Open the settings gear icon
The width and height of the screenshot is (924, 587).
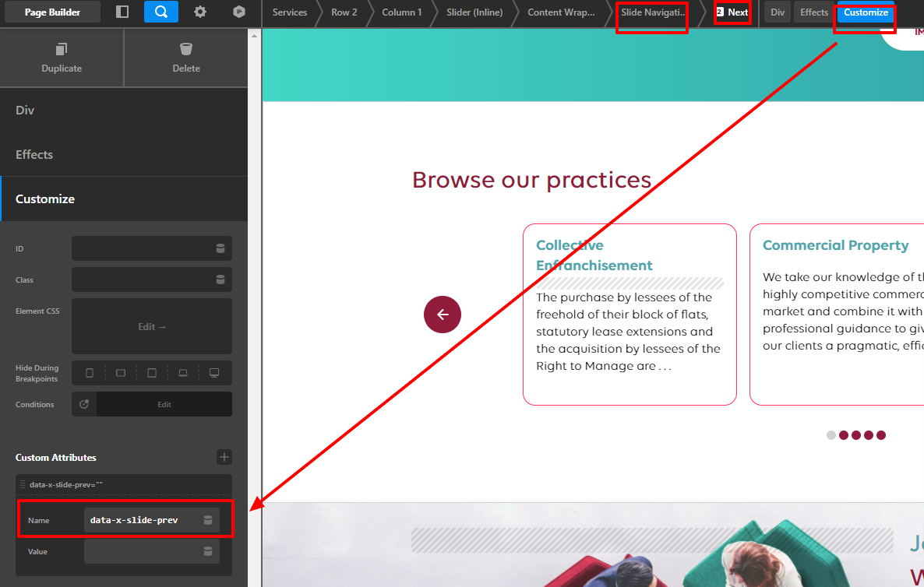(200, 12)
